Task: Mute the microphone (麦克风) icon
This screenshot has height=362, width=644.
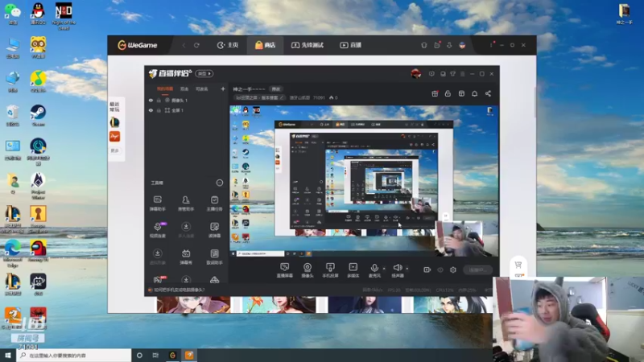Action: point(374,268)
